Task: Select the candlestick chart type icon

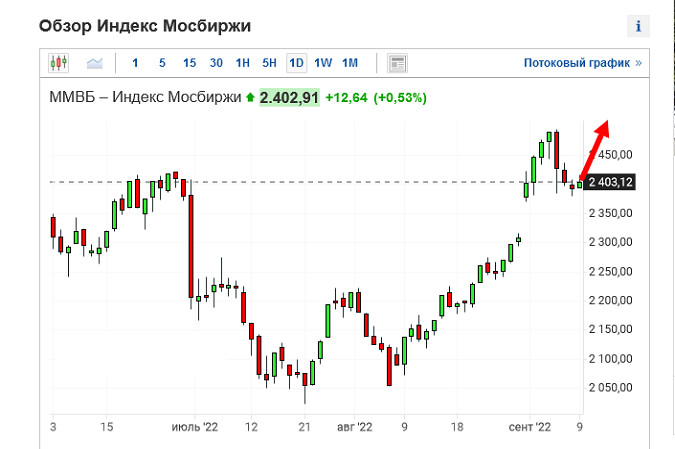Action: tap(59, 63)
